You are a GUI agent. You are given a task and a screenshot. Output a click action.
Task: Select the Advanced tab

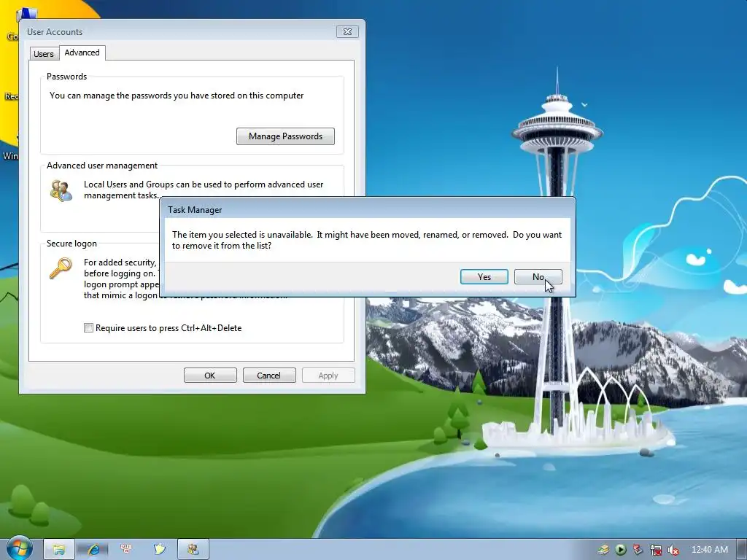coord(82,52)
